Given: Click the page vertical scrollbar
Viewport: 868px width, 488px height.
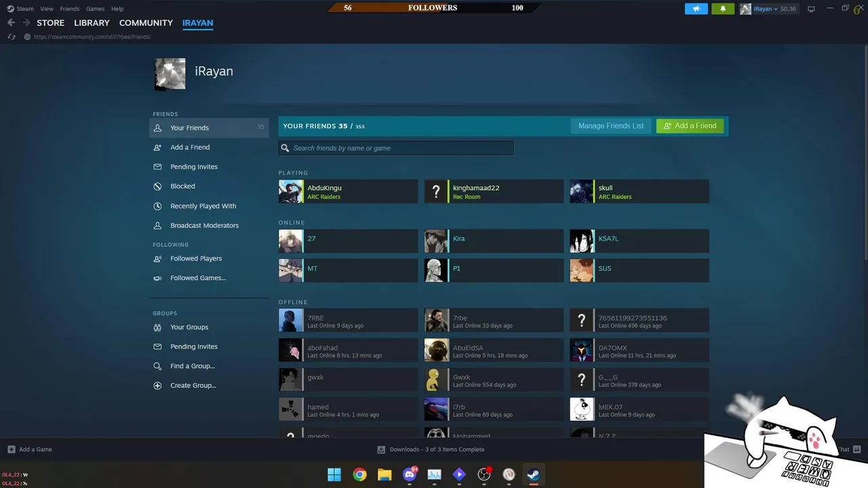Looking at the screenshot, I should (865, 152).
